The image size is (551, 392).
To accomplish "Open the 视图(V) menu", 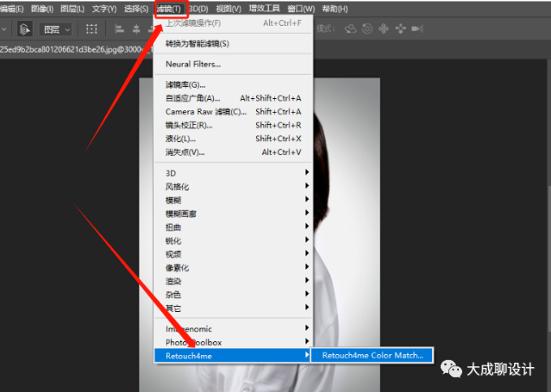I will point(229,9).
